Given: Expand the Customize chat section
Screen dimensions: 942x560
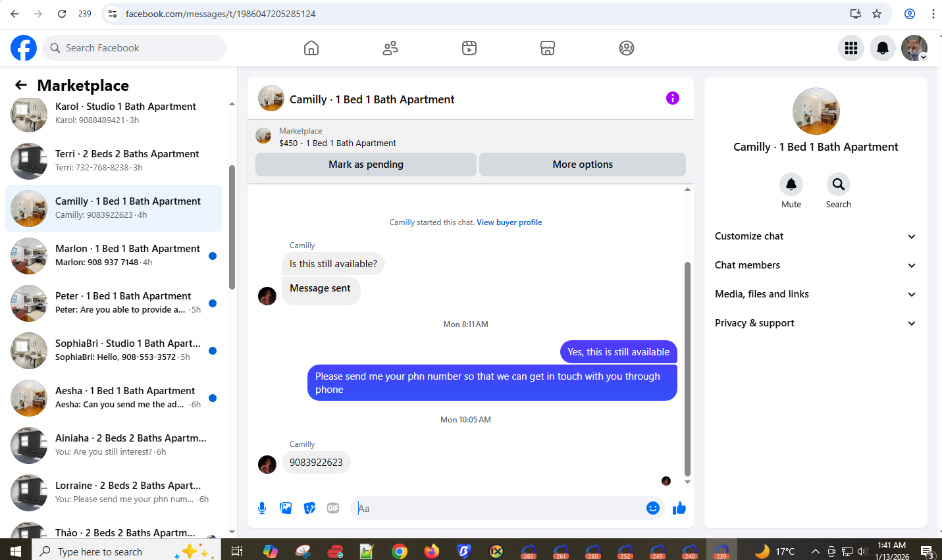Looking at the screenshot, I should (x=816, y=236).
